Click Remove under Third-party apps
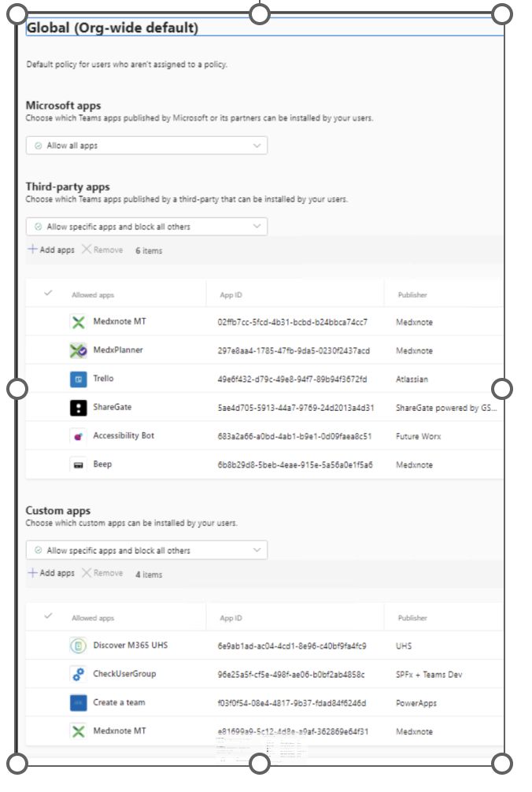 (102, 250)
